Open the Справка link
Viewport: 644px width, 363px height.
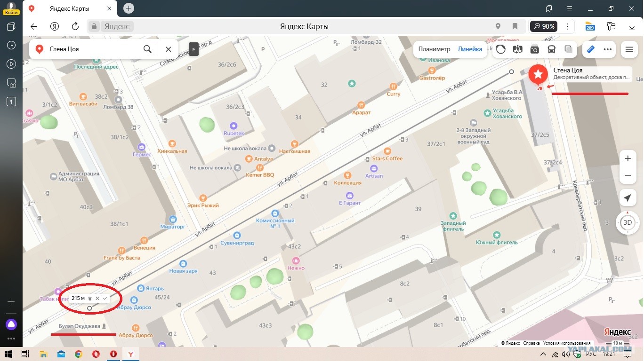(531, 343)
